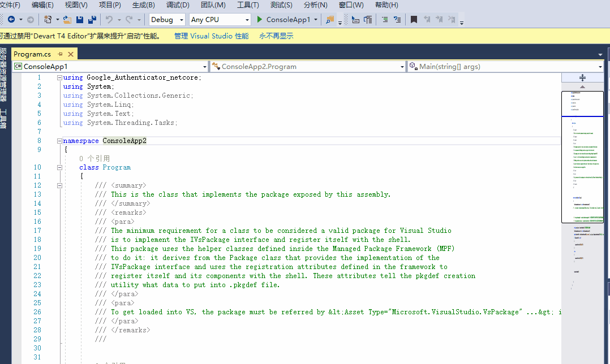The height and width of the screenshot is (364, 610).
Task: Collapse the namespace ConsoleApp2 block
Action: pos(59,141)
